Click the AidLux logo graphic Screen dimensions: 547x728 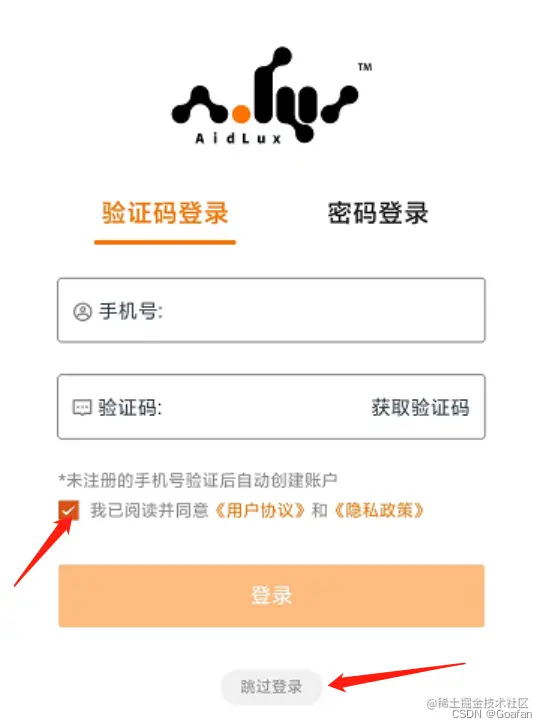click(265, 95)
